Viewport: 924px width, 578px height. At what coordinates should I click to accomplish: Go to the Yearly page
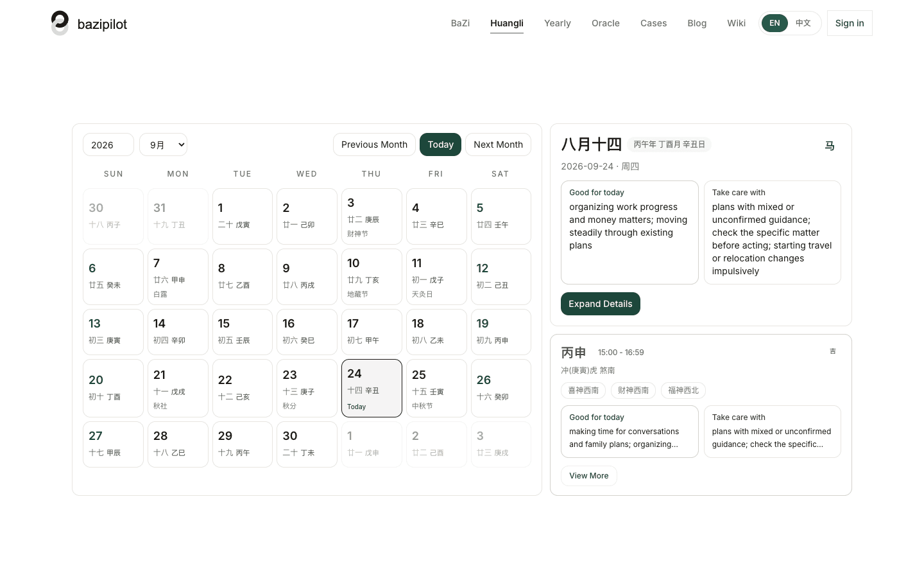coord(558,23)
